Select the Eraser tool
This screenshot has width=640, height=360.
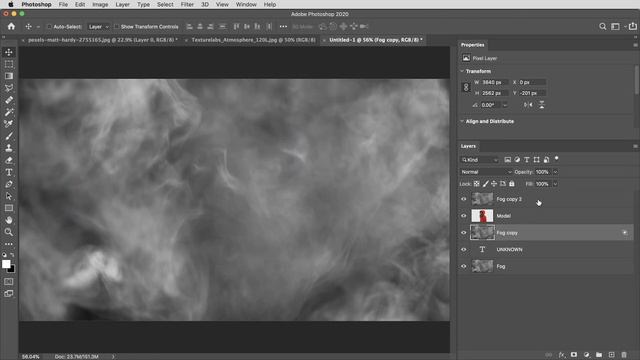(x=9, y=160)
